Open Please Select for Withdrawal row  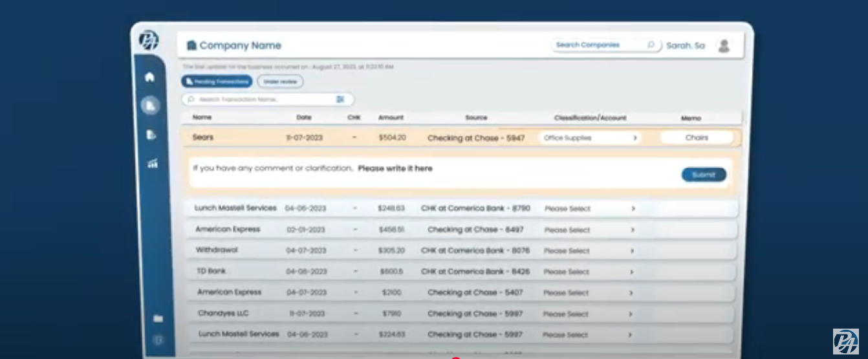click(590, 250)
